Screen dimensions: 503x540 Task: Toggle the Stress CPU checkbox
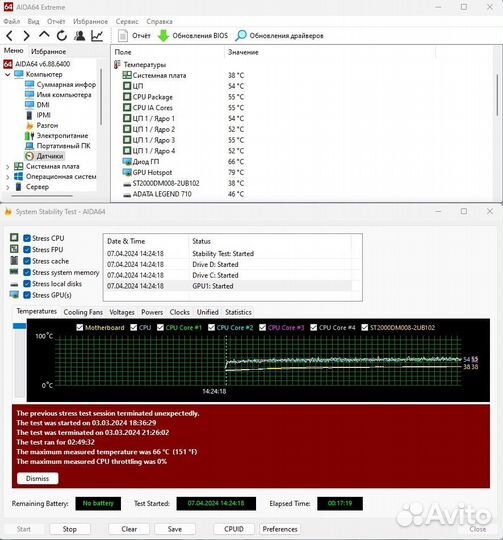(x=27, y=238)
